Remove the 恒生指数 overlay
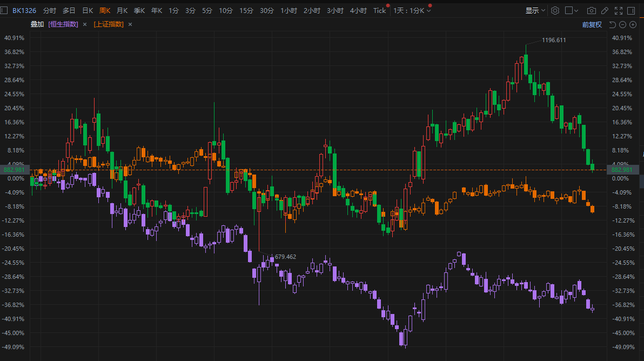Image resolution: width=644 pixels, height=361 pixels. pos(85,24)
